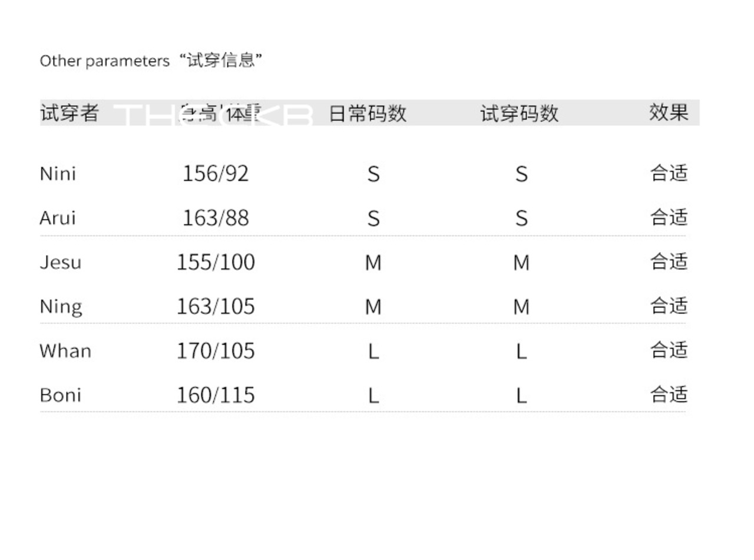Click the "Other parameters 试穿信息" heading

pyautogui.click(x=151, y=60)
